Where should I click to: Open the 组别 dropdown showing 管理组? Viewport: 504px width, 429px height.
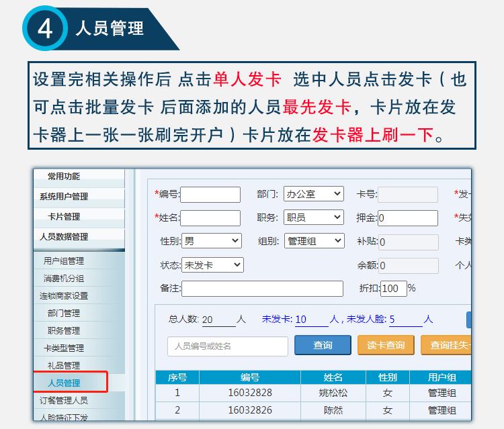[x=313, y=241]
